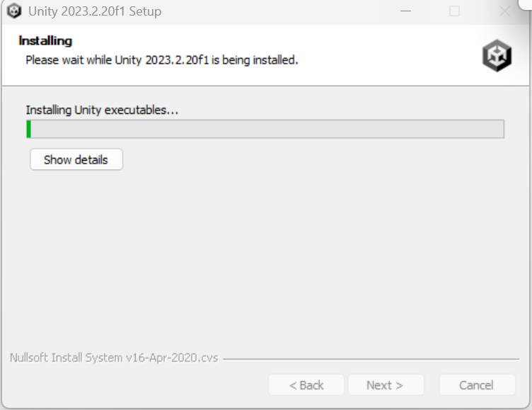Click the 'Installing Unity executables...' status text
The image size is (532, 410).
(x=102, y=110)
